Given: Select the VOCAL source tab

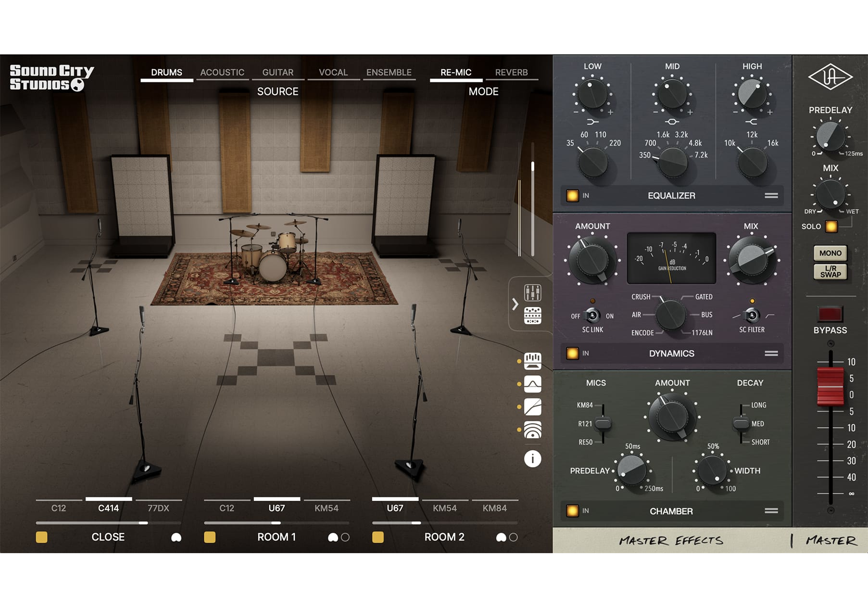Looking at the screenshot, I should (x=333, y=73).
